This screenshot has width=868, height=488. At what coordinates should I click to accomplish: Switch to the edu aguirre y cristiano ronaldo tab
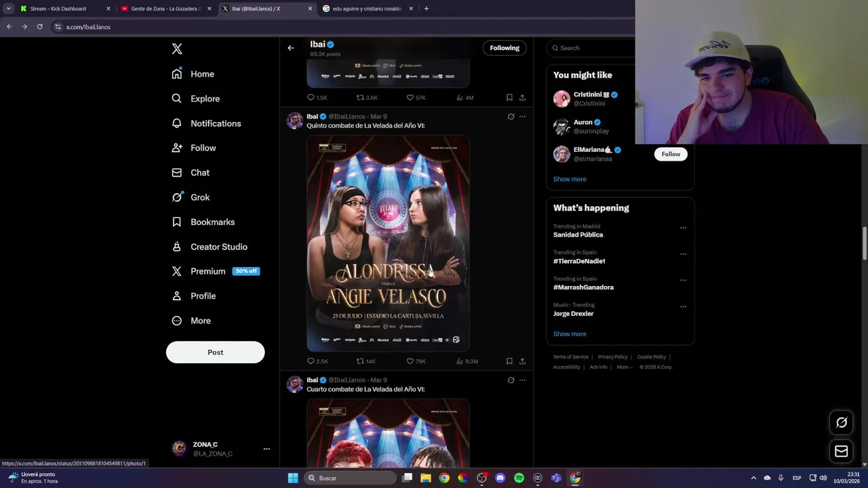point(367,9)
